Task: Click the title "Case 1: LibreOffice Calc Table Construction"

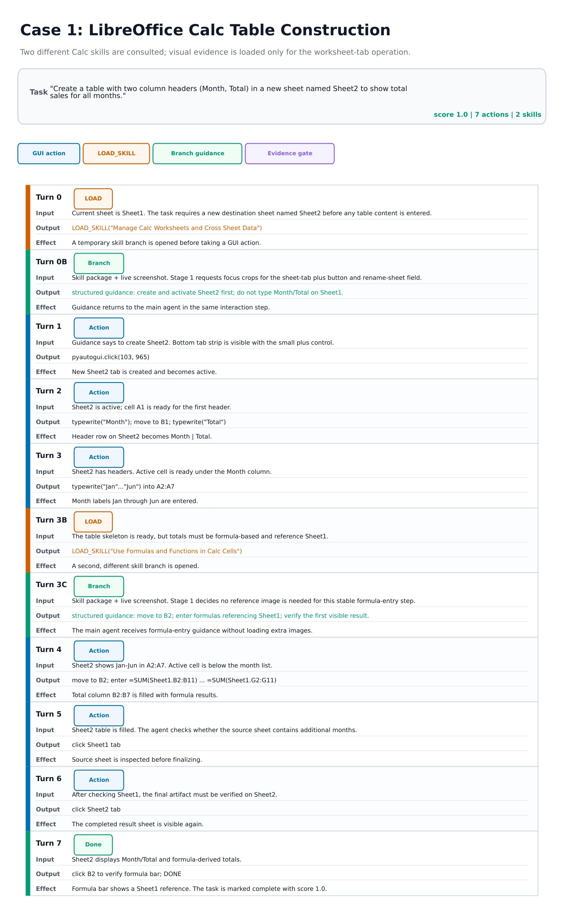Action: pos(205,30)
